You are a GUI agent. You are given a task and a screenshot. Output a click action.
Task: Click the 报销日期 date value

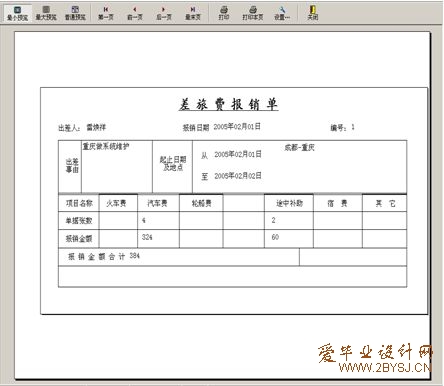(x=237, y=127)
